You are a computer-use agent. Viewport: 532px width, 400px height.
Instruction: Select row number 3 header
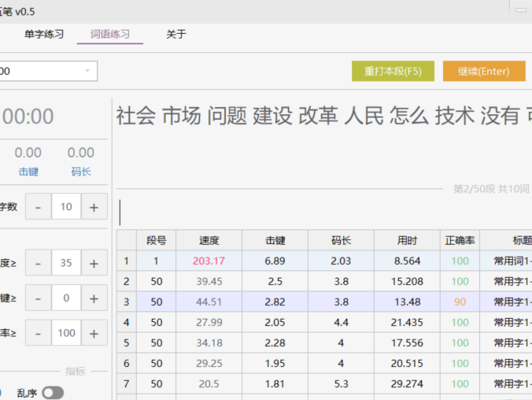127,302
